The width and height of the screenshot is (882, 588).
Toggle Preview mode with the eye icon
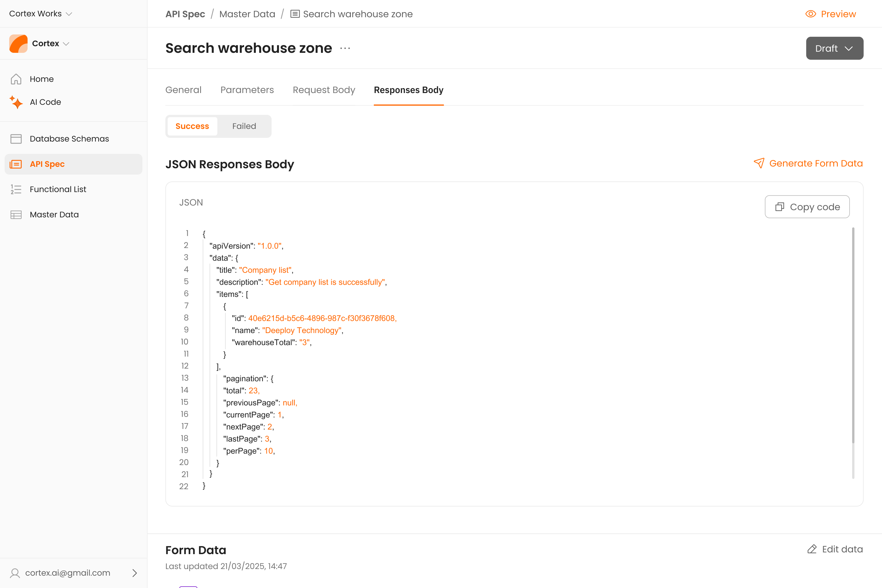pyautogui.click(x=811, y=14)
